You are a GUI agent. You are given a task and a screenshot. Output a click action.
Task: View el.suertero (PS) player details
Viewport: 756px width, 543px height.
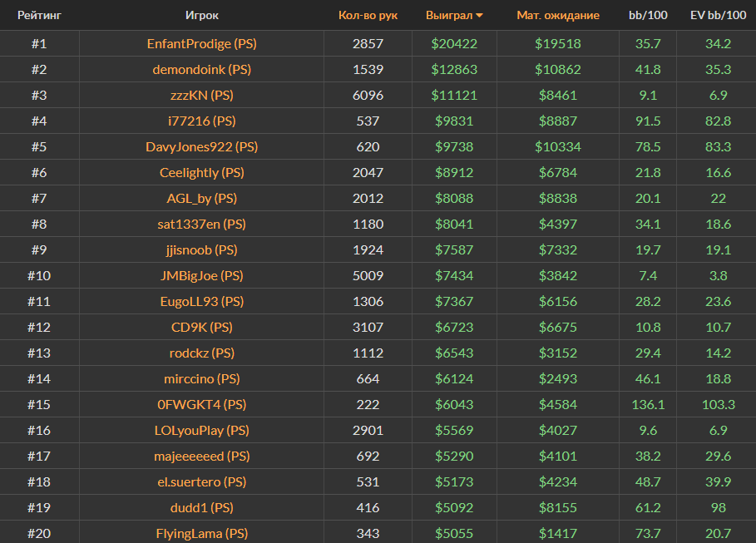(x=202, y=481)
